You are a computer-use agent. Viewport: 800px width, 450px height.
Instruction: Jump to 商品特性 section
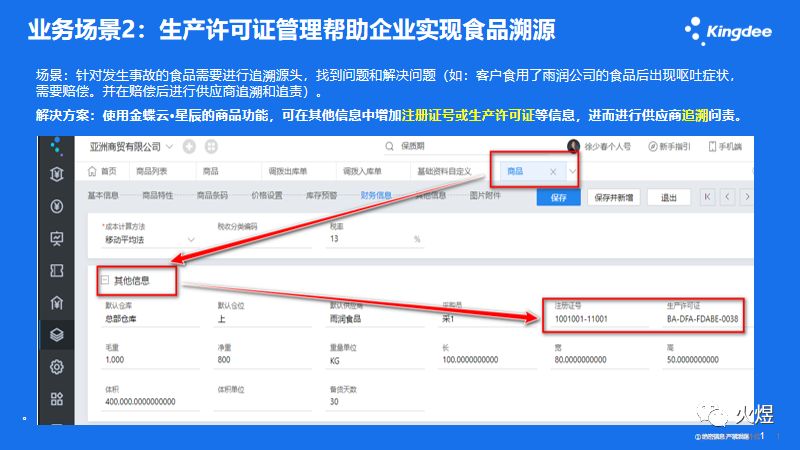click(158, 195)
